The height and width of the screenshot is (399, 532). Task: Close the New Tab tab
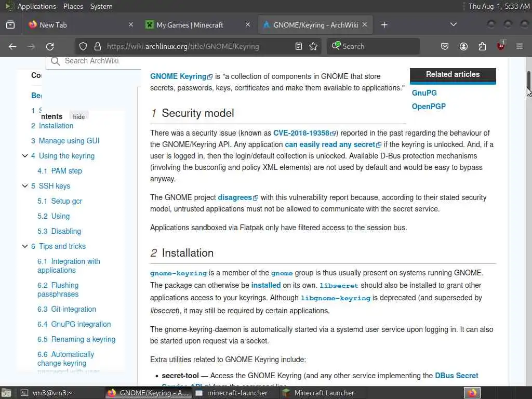131,25
